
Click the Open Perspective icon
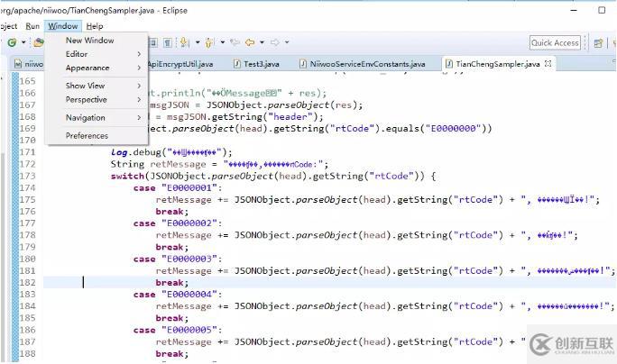click(598, 43)
